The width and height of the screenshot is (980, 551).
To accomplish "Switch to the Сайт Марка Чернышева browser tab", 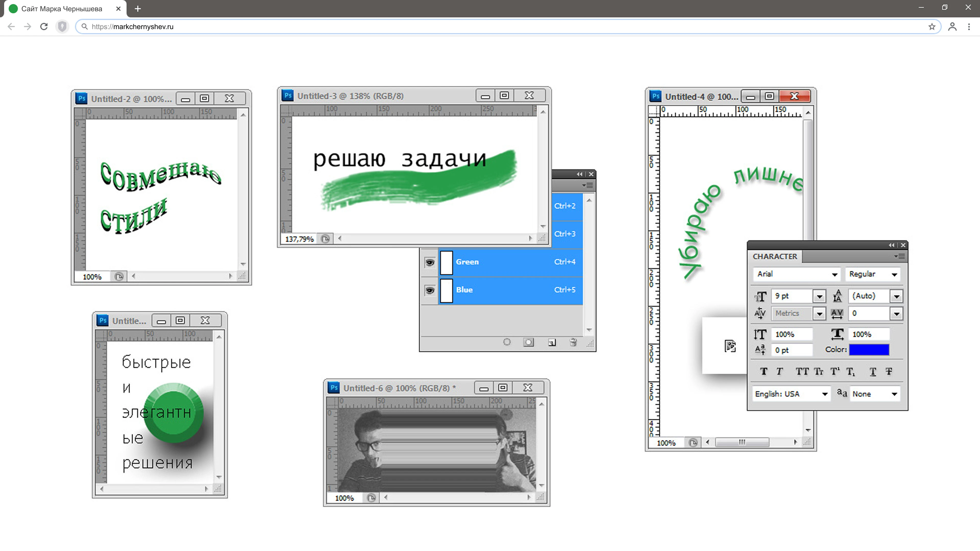I will click(x=65, y=9).
